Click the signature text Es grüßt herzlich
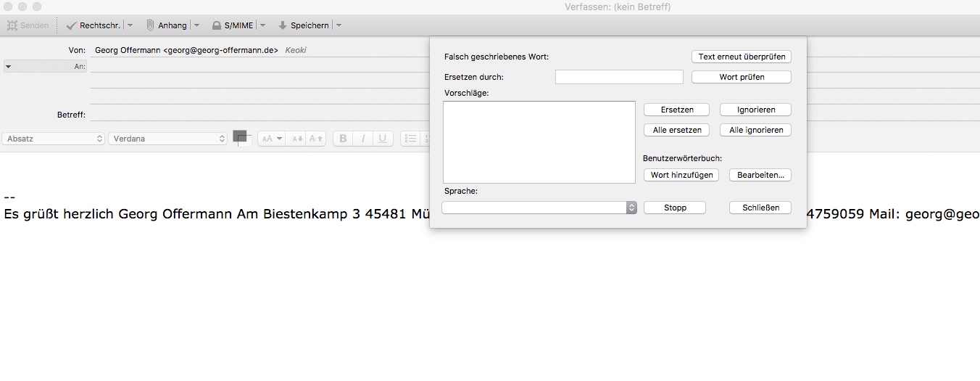 [59, 215]
